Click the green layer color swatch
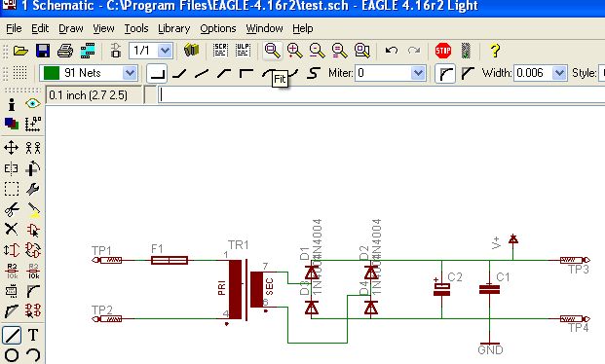The height and width of the screenshot is (364, 605). (x=52, y=73)
